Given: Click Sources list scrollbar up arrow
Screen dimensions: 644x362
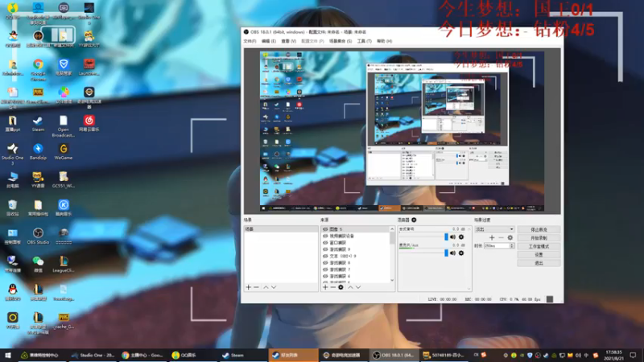Looking at the screenshot, I should click(x=392, y=229).
